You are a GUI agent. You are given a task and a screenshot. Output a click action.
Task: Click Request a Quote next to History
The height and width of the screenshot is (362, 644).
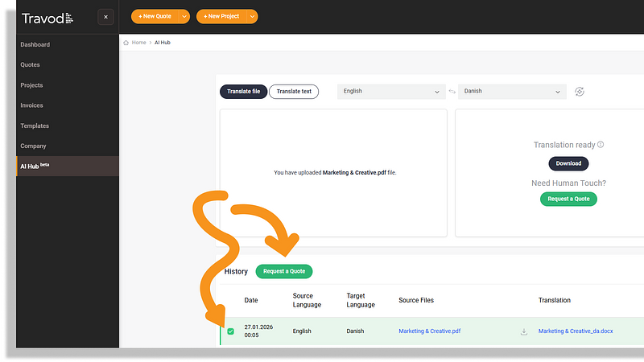pyautogui.click(x=284, y=271)
